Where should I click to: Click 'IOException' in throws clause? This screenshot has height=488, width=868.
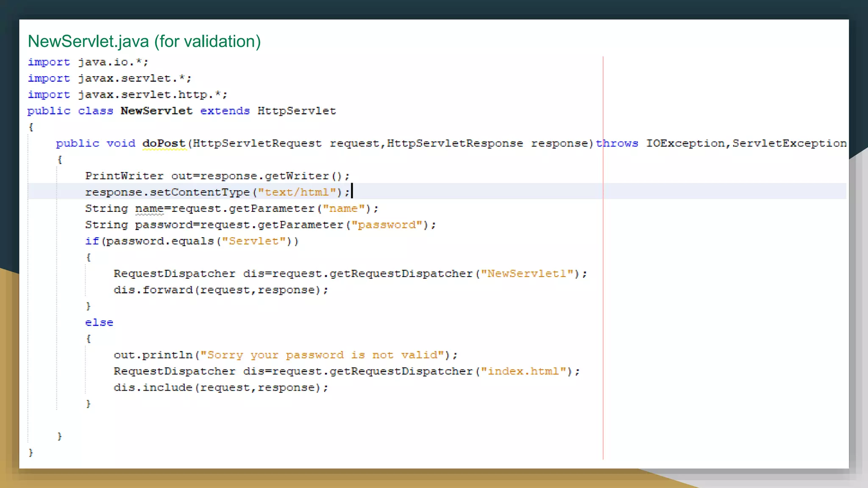[x=685, y=144]
